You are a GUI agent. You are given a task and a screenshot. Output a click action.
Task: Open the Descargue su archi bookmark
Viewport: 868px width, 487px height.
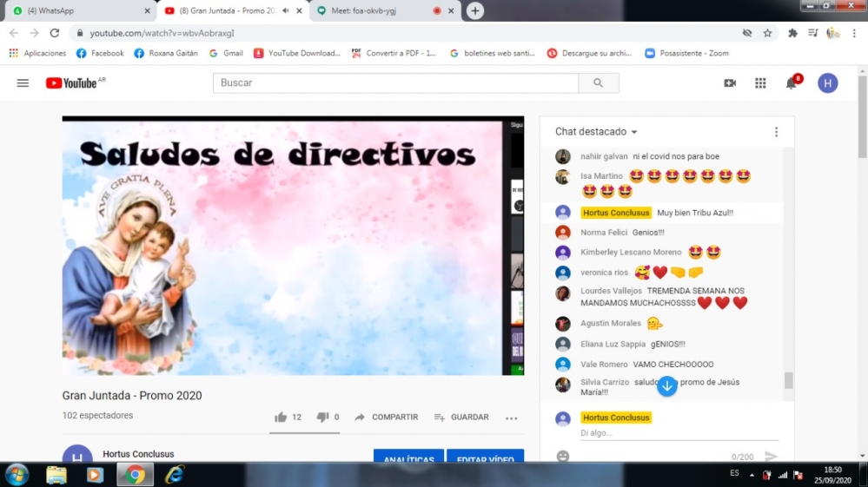pyautogui.click(x=590, y=53)
